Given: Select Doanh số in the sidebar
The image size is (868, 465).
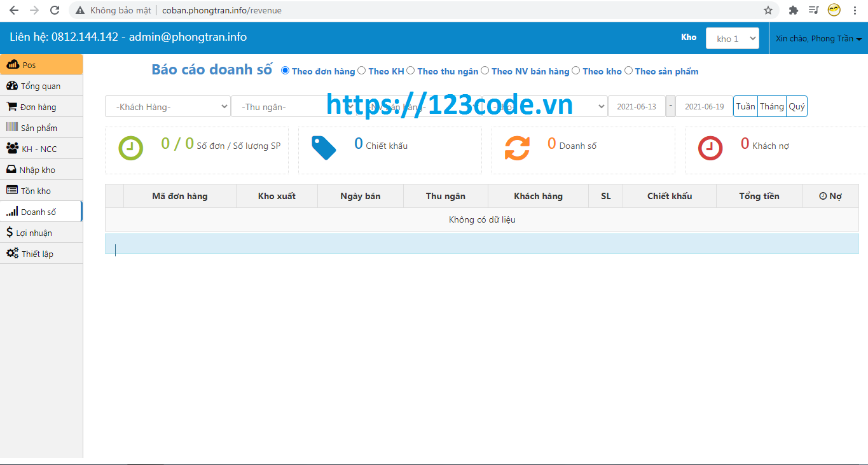Looking at the screenshot, I should click(41, 212).
